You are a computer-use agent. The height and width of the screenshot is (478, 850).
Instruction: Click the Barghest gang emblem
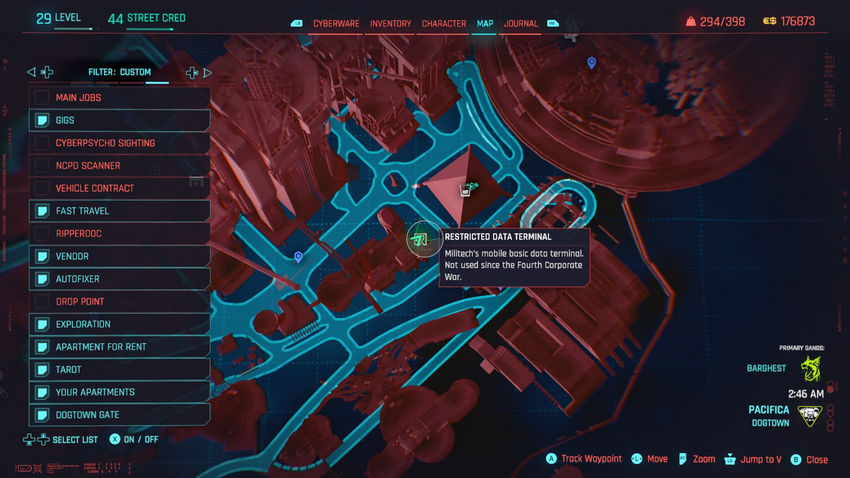coord(808,368)
